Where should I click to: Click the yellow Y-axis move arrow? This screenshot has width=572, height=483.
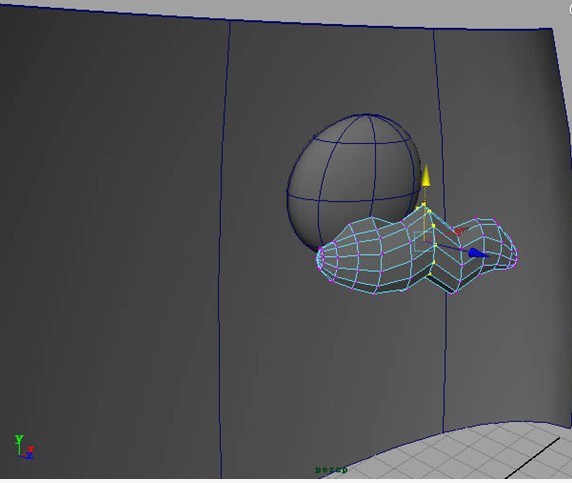[426, 176]
